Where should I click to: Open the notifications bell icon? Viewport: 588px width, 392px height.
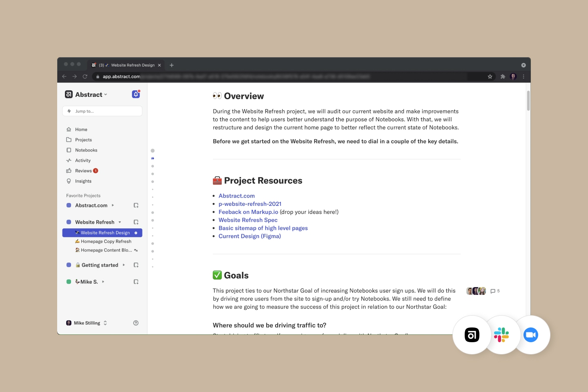136,94
